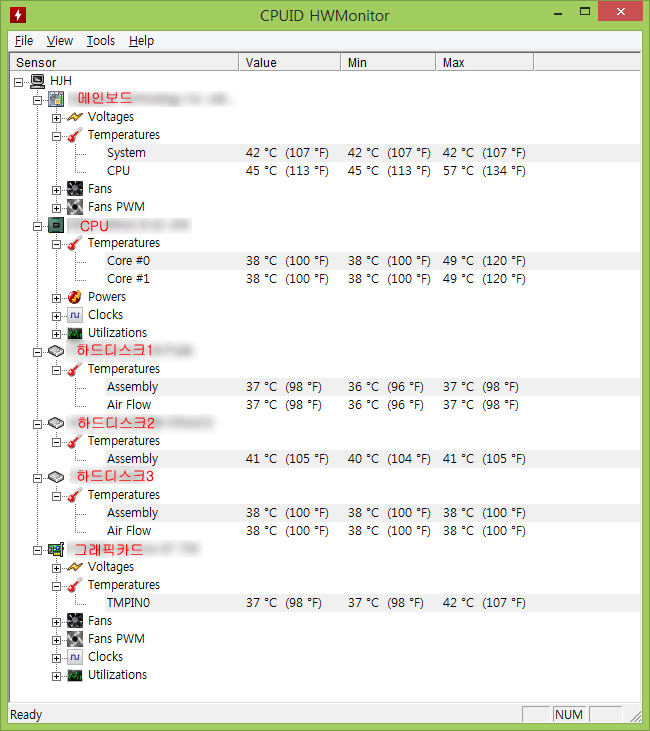The image size is (650, 731).
Task: Click the NUM status bar indicator
Action: point(569,715)
